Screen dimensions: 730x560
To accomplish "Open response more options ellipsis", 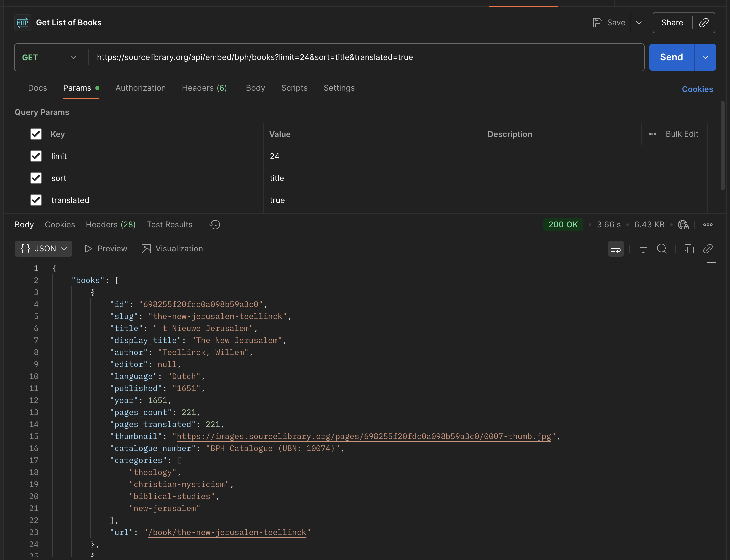I will pos(708,225).
